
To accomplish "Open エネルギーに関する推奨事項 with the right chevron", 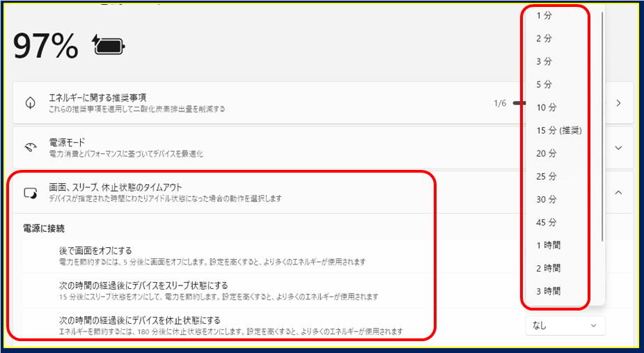I will (618, 103).
